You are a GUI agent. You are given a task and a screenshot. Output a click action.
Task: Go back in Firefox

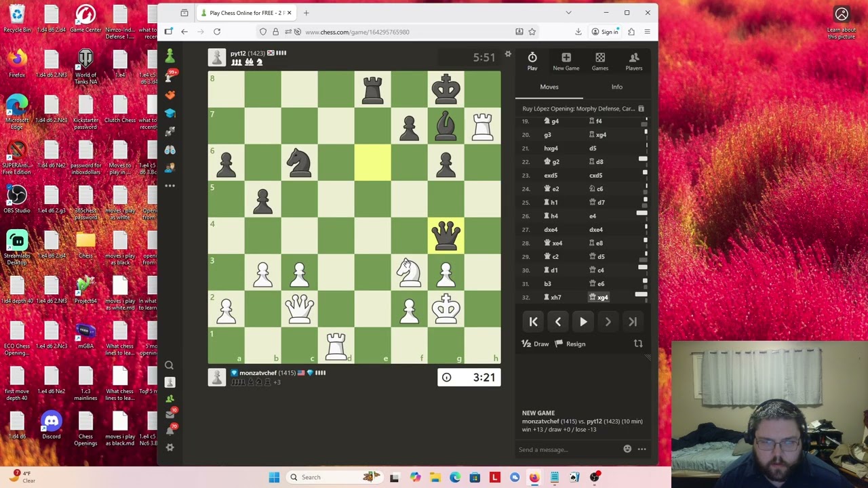tap(184, 32)
